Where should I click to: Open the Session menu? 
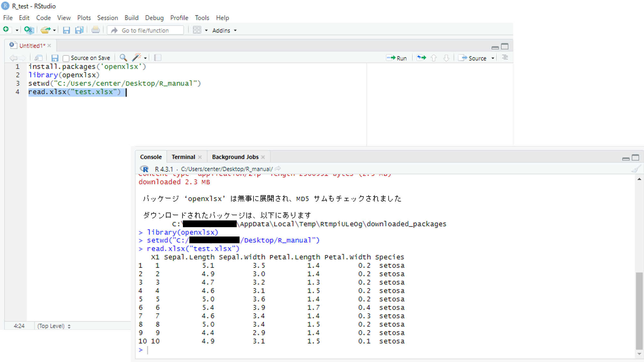(107, 18)
